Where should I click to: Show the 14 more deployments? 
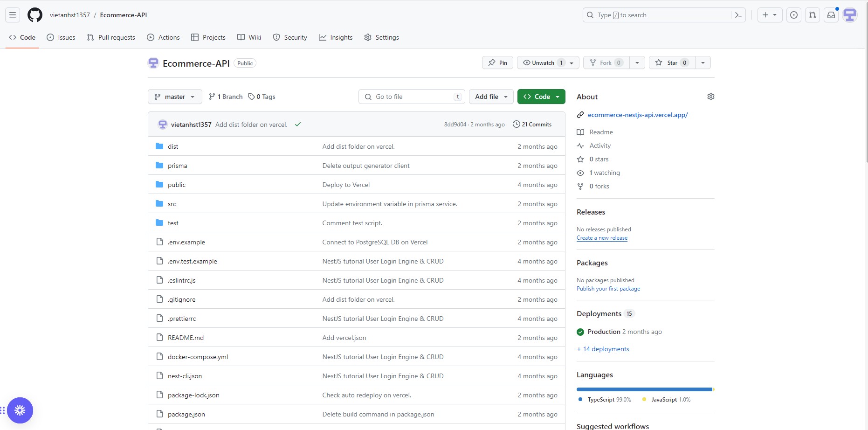click(x=603, y=349)
